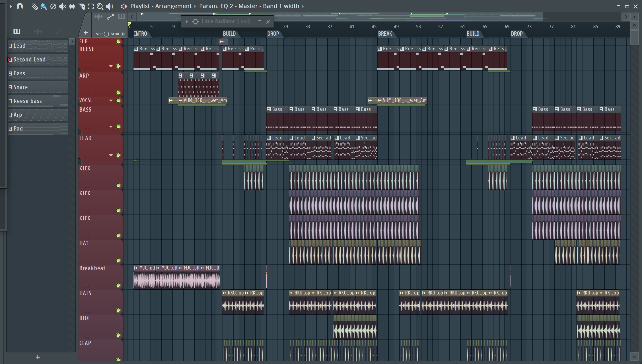This screenshot has width=642, height=364.
Task: Collapse the REESE track group arrow
Action: 111,66
